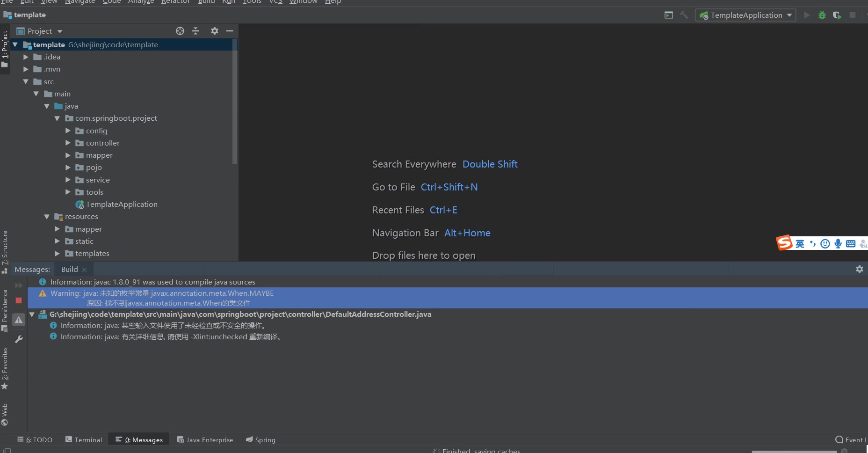Viewport: 868px width, 453px height.
Task: Expand the controller package folder
Action: point(68,143)
